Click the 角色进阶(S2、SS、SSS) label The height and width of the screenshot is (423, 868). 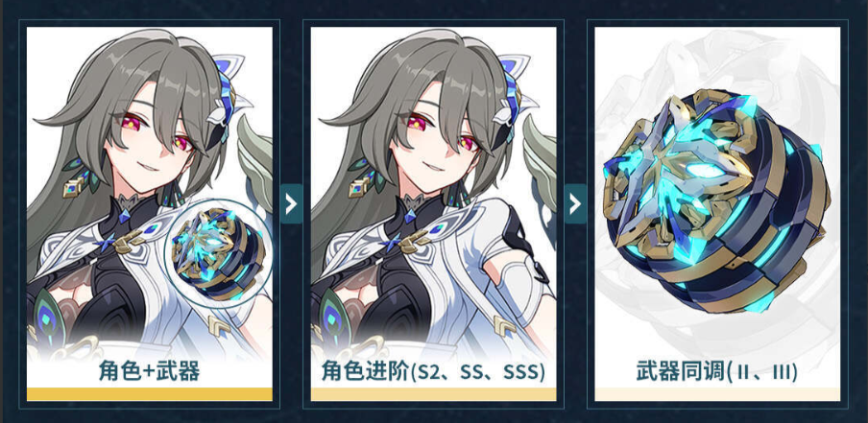(x=433, y=372)
